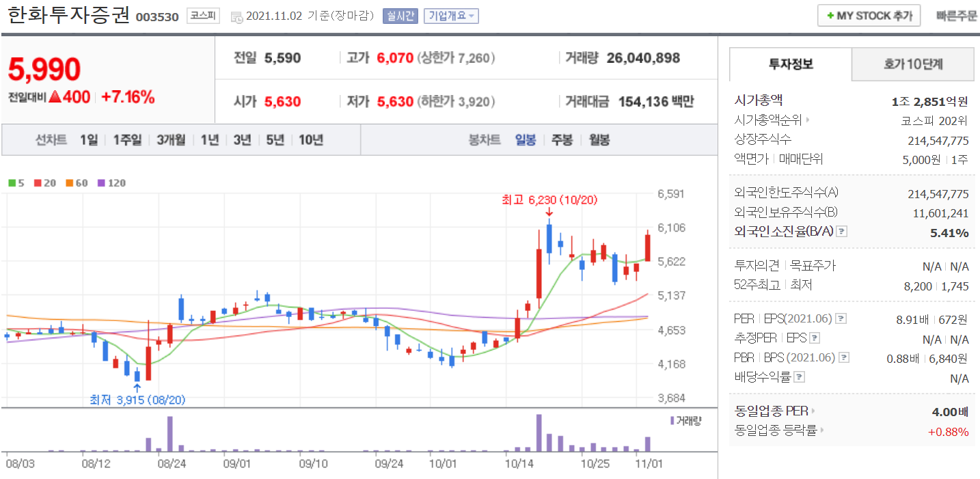Screen dimensions: 980x479
Task: Open 빠른주문 quick order link
Action: (x=957, y=16)
